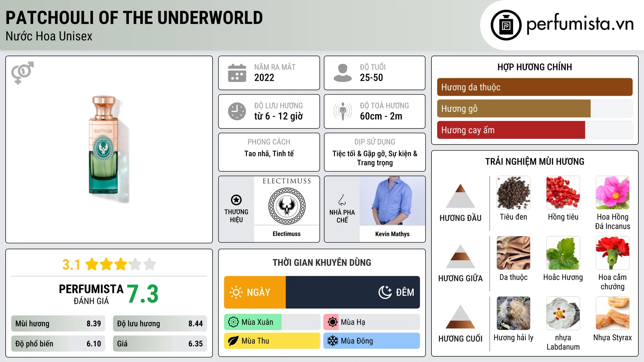Click the Kevin Mathys perfumer name
The height and width of the screenshot is (362, 644).
[x=392, y=234]
